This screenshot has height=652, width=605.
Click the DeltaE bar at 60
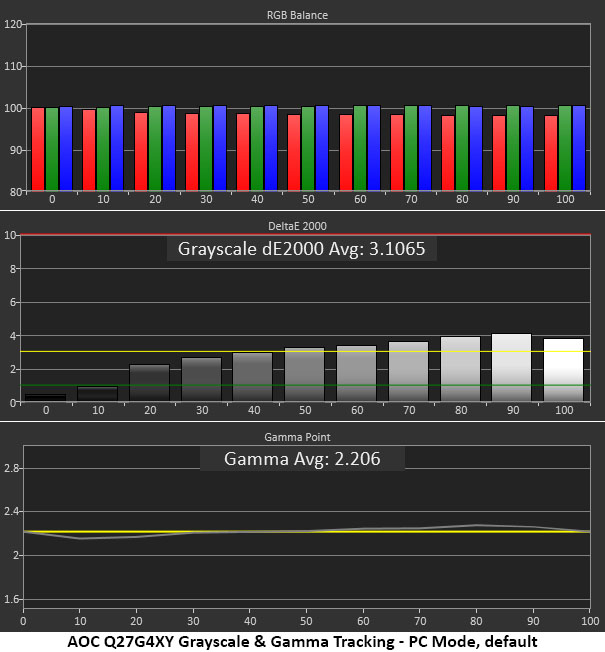[x=356, y=374]
